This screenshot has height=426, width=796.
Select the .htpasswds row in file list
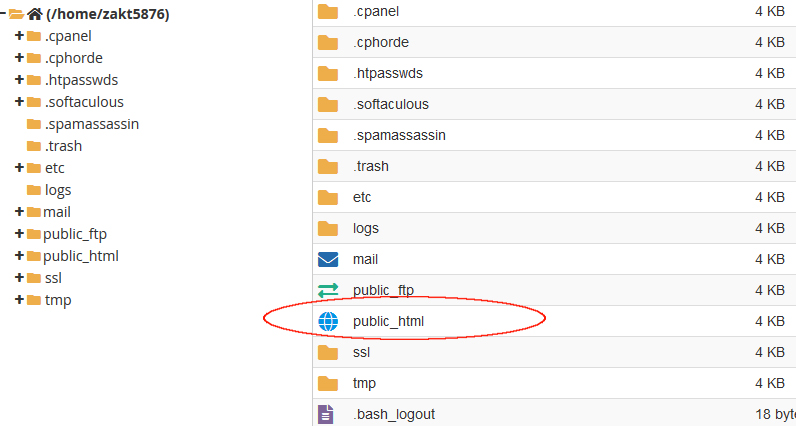point(388,73)
